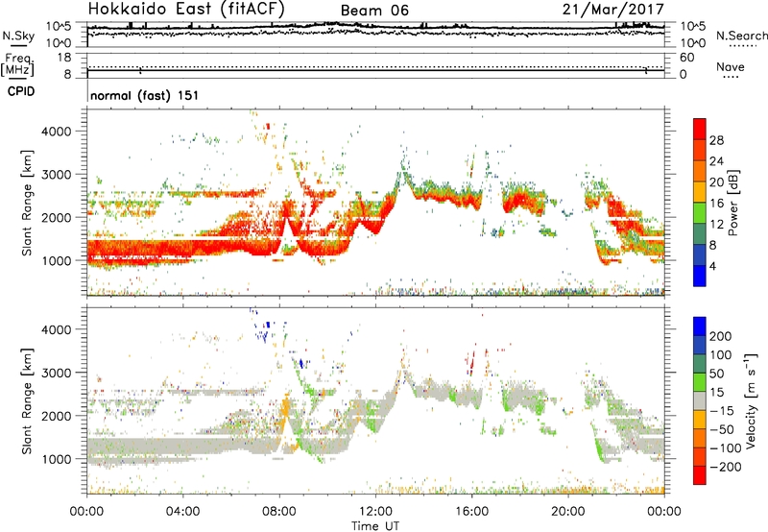The width and height of the screenshot is (768, 532).
Task: Click the gray segment of the Velocity colorbar
Action: [700, 400]
